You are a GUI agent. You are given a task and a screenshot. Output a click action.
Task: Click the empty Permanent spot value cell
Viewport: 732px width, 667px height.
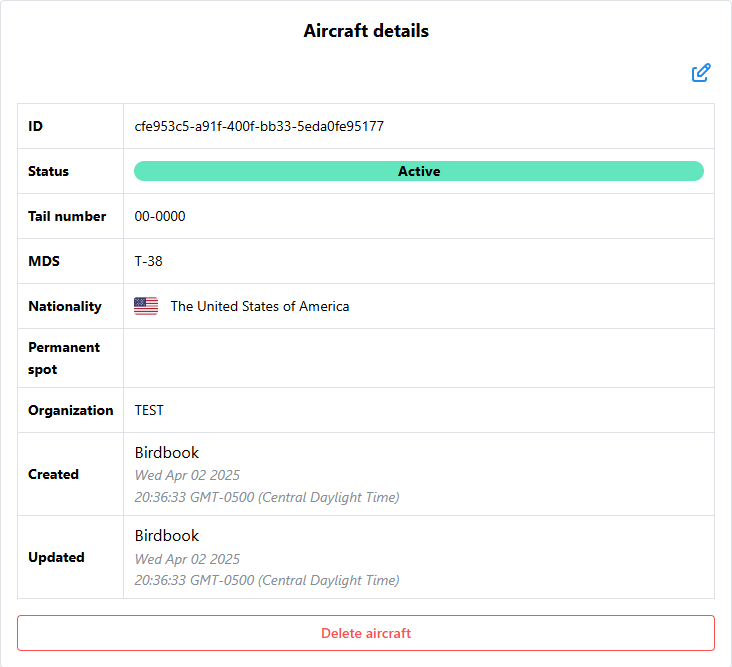[418, 358]
